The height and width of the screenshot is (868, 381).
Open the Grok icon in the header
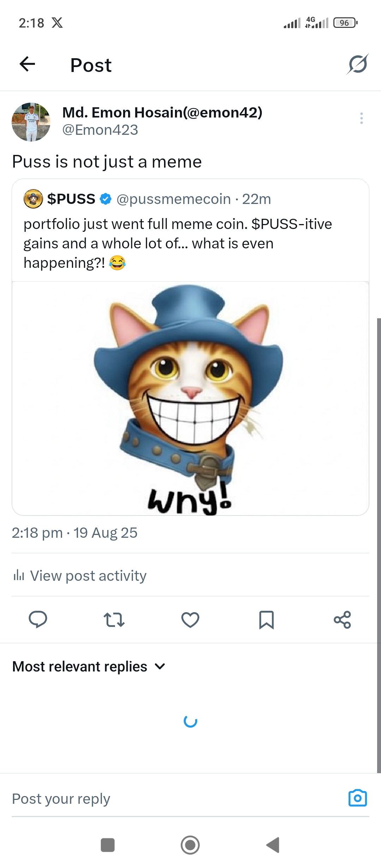[358, 64]
